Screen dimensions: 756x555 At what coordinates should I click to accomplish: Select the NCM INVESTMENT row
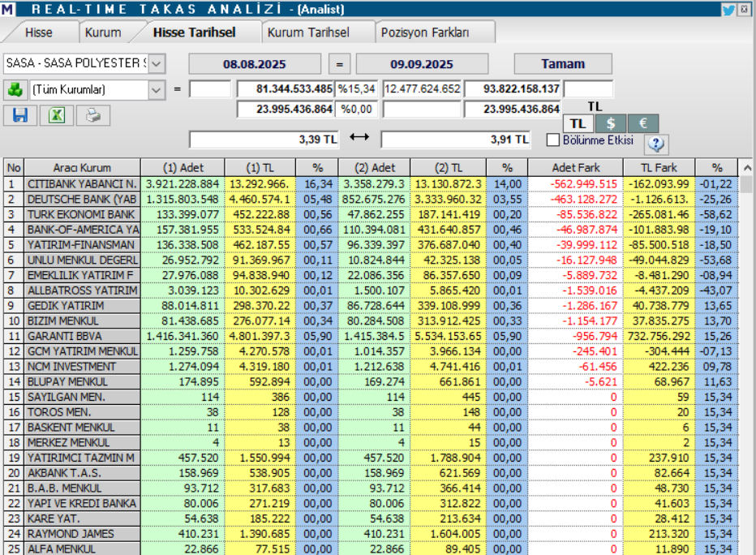coord(372,367)
